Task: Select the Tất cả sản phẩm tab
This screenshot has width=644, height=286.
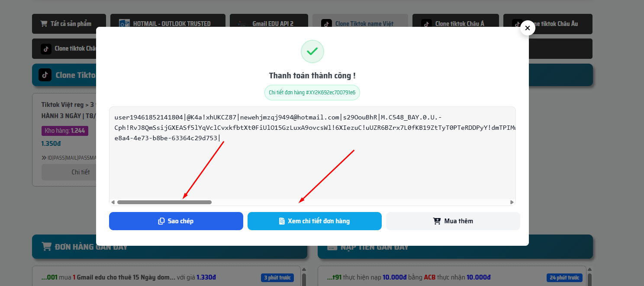Action: [x=69, y=24]
